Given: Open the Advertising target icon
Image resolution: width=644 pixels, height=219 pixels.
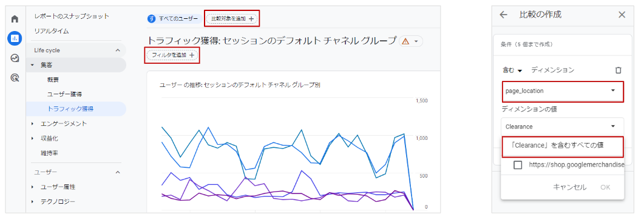Looking at the screenshot, I should click(15, 77).
